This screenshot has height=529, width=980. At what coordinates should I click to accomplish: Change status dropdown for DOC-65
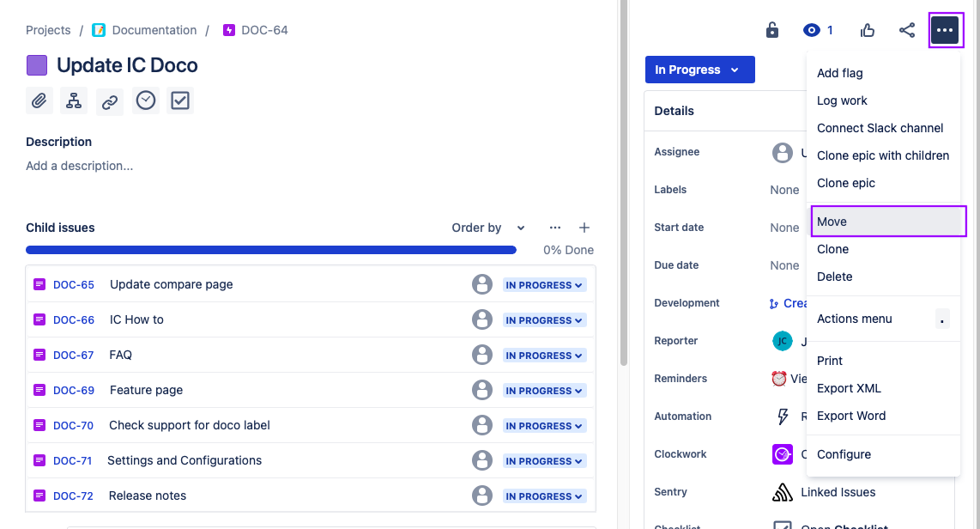[x=544, y=285]
